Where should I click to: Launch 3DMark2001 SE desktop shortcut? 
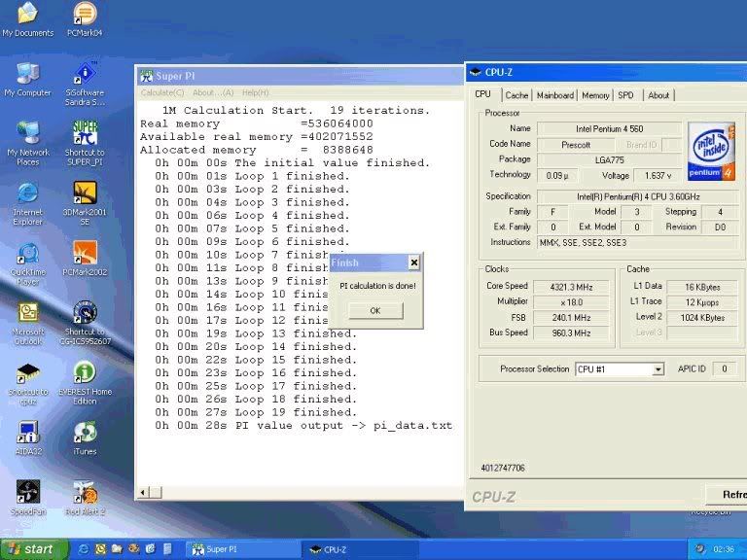pyautogui.click(x=85, y=204)
